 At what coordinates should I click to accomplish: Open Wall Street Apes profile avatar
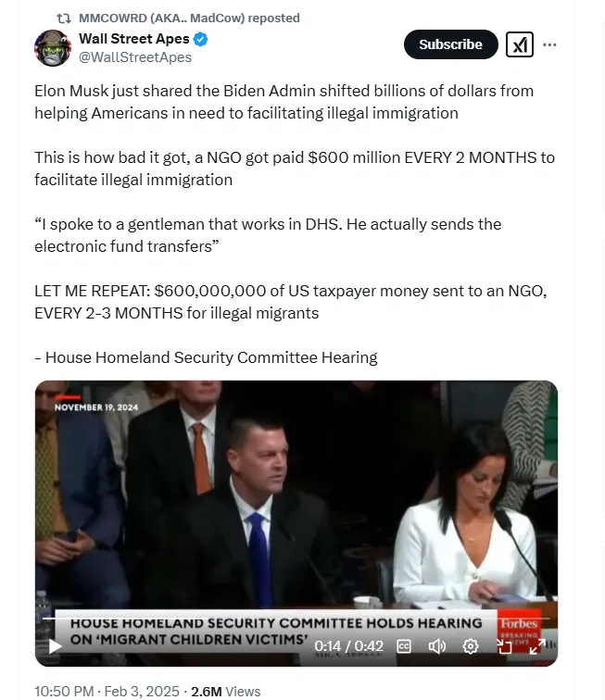(x=53, y=48)
